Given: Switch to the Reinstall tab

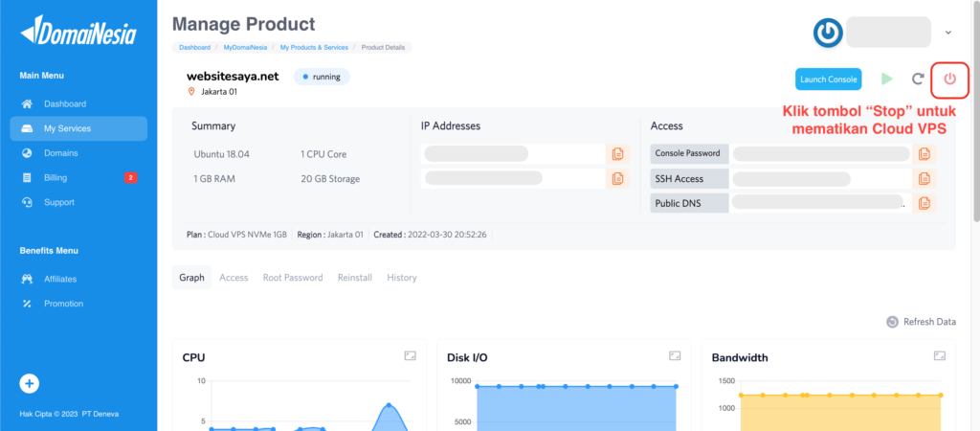Looking at the screenshot, I should 355,277.
